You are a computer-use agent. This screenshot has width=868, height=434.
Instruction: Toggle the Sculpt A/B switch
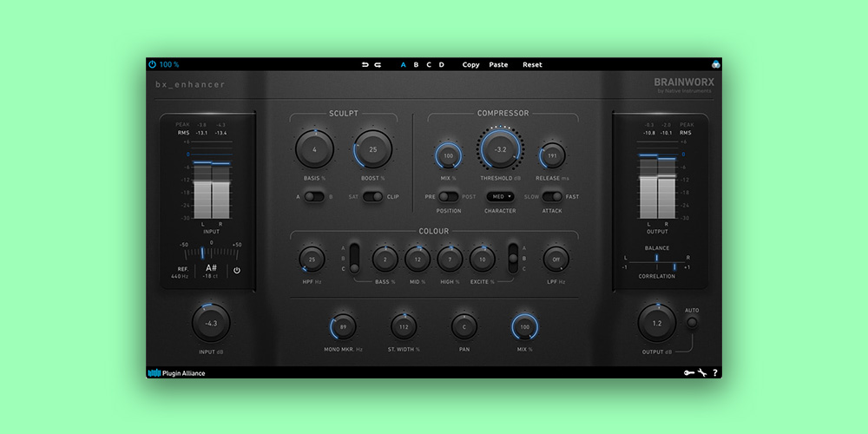coord(314,196)
